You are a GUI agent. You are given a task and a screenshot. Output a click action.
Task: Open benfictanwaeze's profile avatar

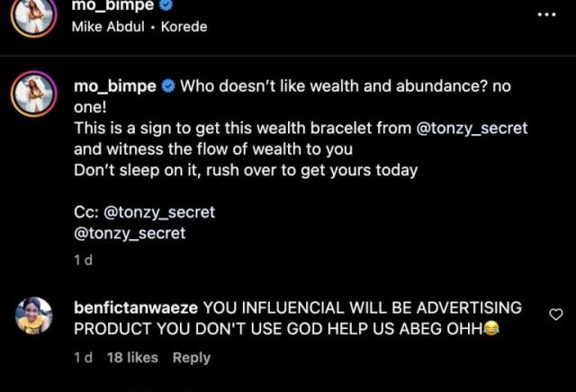coord(33,318)
